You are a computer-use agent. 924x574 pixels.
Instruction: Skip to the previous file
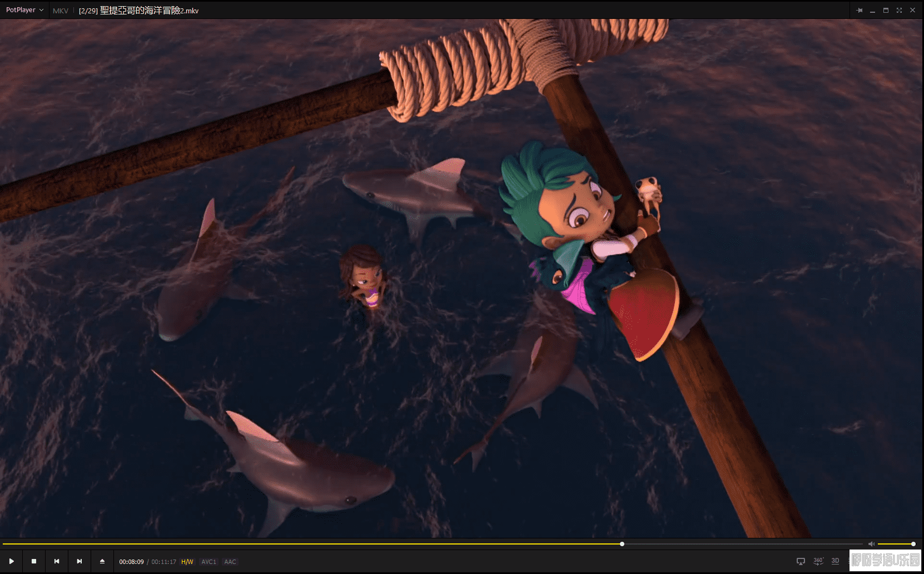tap(57, 561)
